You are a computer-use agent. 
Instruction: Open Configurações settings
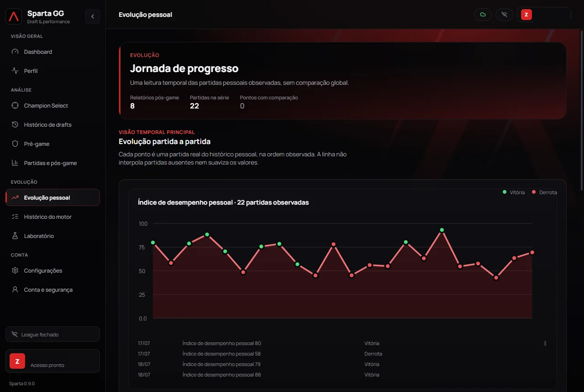[52, 271]
